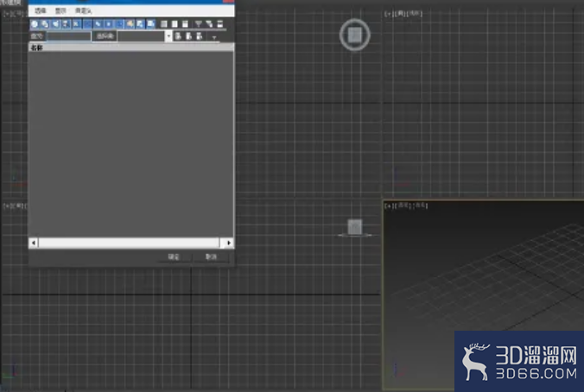Select the circular object in top viewport
The image size is (584, 392).
coord(354,35)
